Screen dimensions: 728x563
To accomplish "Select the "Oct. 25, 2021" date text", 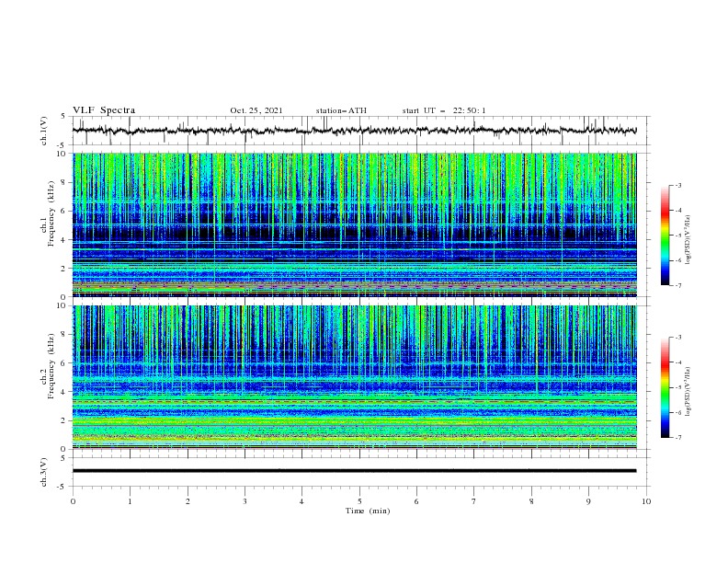I will [x=256, y=110].
